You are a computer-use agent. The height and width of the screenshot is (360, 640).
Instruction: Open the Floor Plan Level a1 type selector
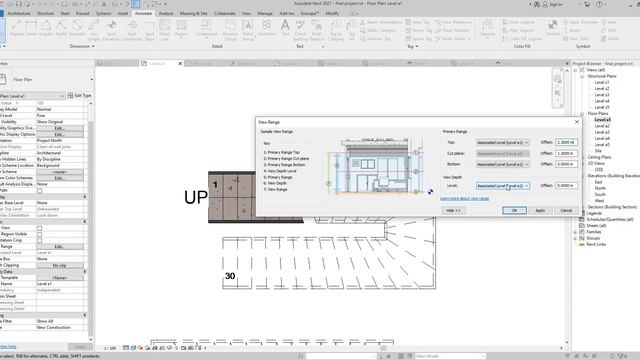point(32,96)
